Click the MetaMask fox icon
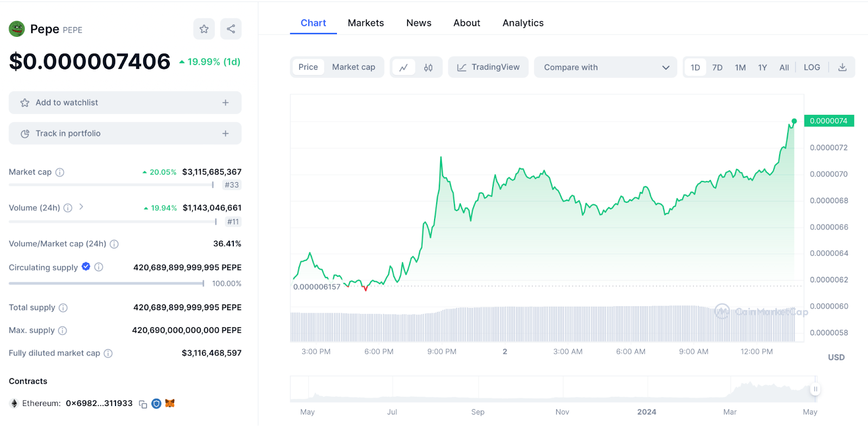 (x=170, y=403)
